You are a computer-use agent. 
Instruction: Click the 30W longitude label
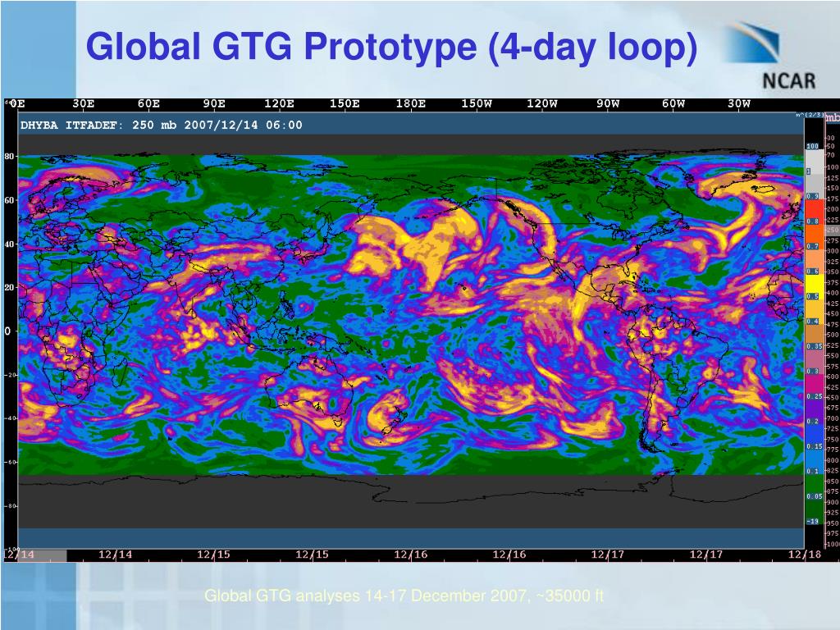739,103
